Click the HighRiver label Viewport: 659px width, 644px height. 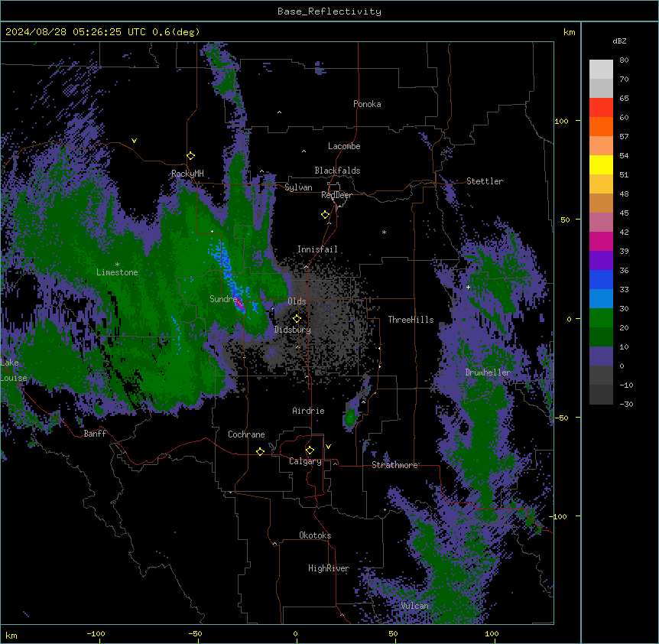tap(329, 568)
